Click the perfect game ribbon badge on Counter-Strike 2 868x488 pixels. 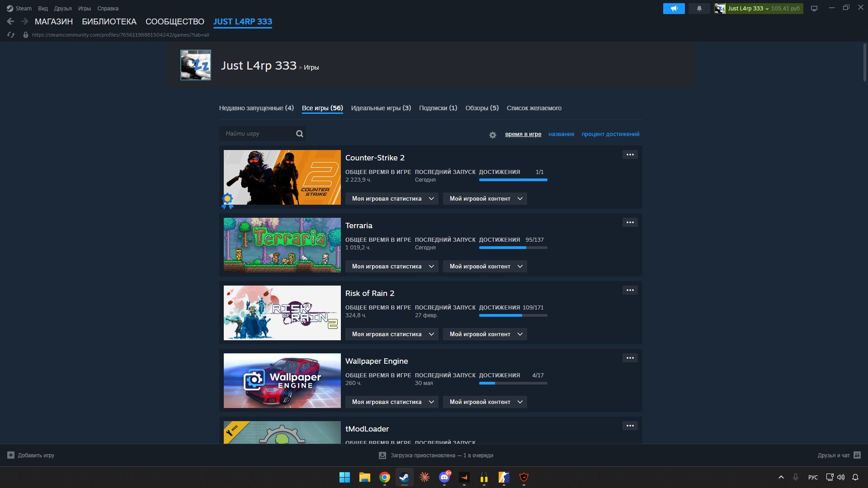tap(227, 201)
